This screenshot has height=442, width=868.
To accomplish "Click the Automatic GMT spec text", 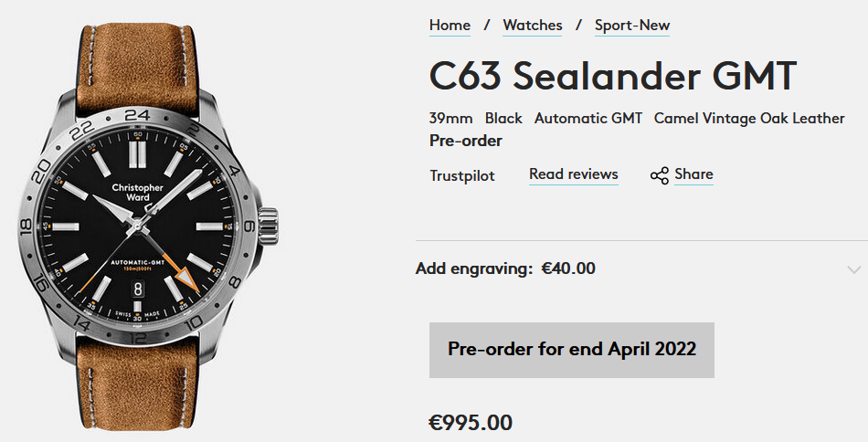I will click(587, 119).
